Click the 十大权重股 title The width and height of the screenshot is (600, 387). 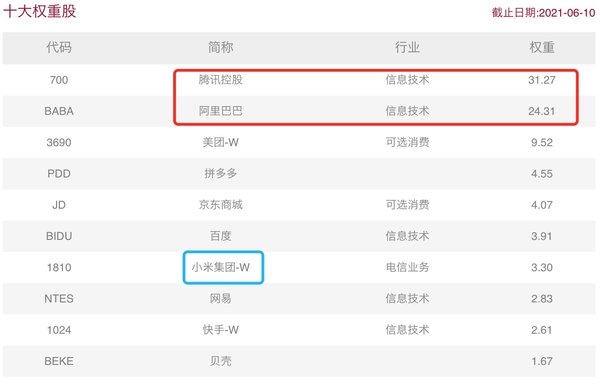point(40,11)
